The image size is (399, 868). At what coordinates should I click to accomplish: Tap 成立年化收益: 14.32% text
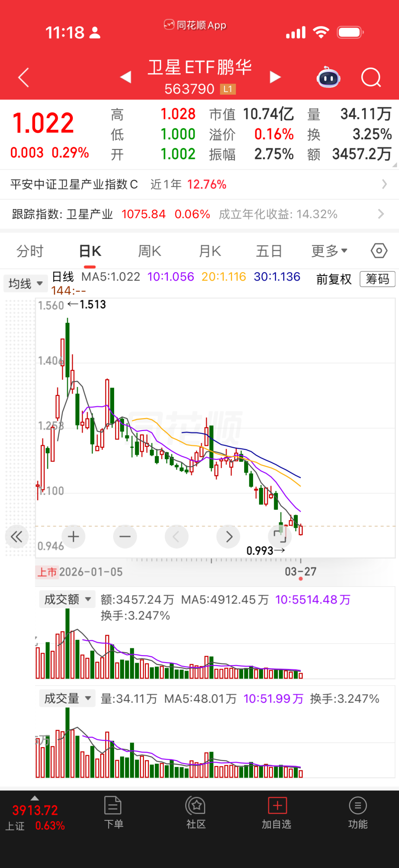click(278, 214)
